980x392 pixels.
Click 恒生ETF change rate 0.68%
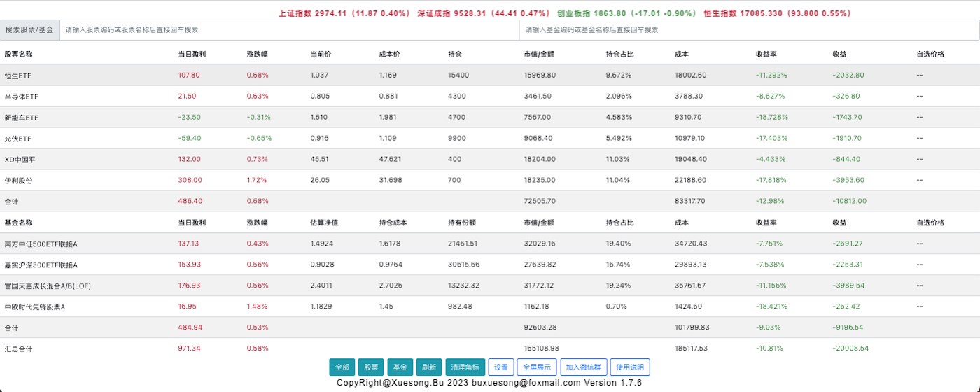tap(258, 75)
